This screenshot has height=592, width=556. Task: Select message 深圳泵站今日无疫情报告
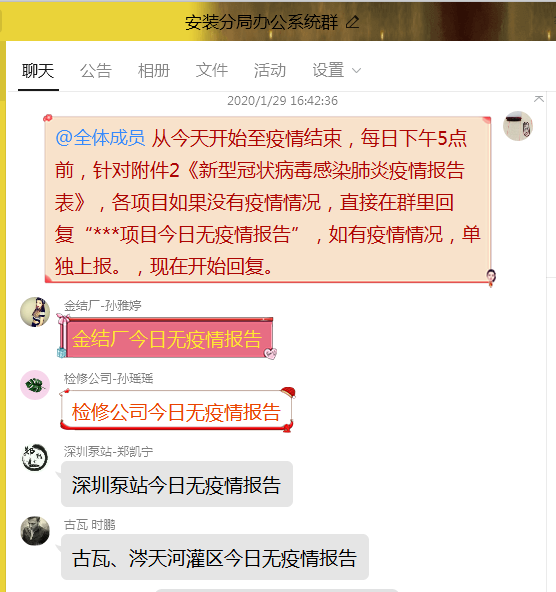[177, 485]
